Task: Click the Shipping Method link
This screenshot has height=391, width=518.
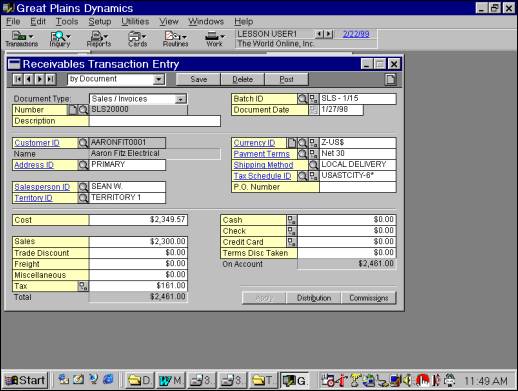Action: coord(263,165)
